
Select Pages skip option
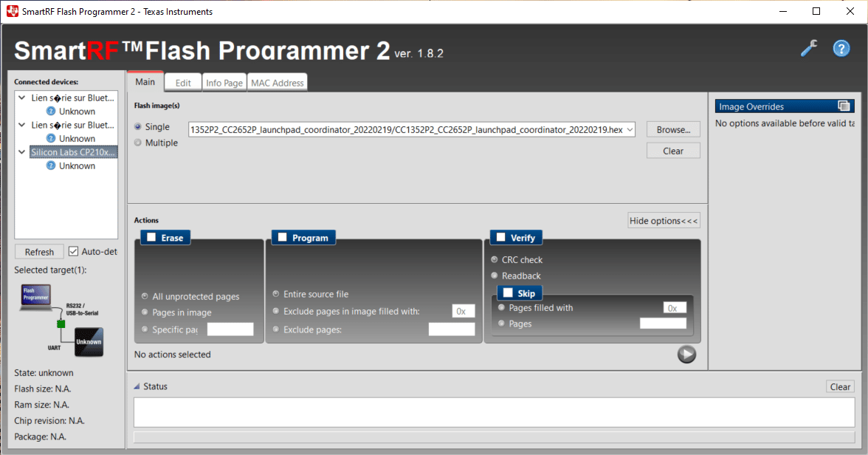tap(502, 323)
